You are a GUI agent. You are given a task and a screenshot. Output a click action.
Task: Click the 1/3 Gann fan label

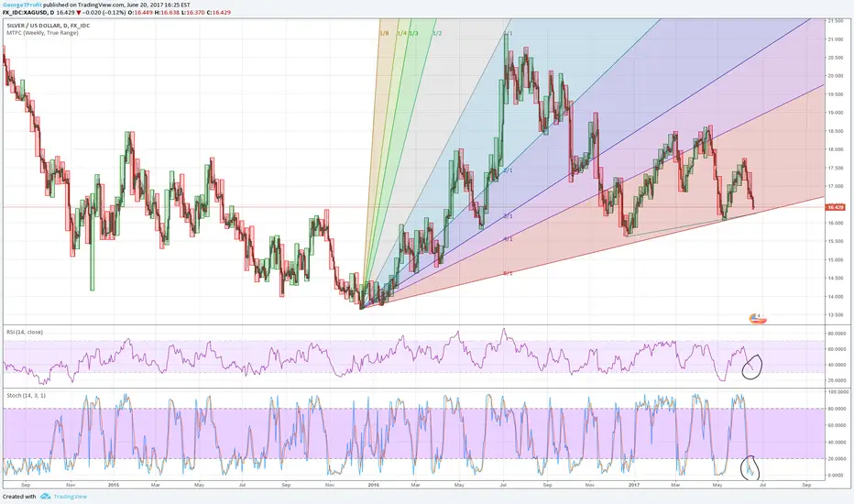pyautogui.click(x=413, y=33)
